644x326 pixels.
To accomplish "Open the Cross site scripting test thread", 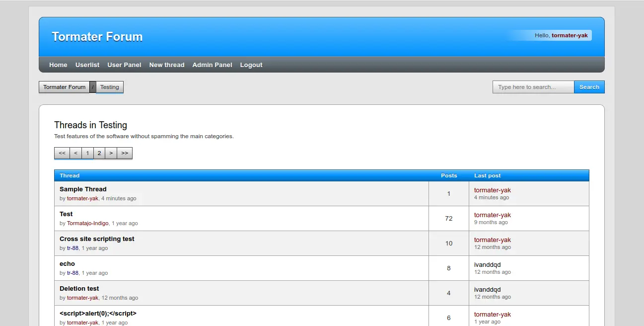I will (97, 239).
